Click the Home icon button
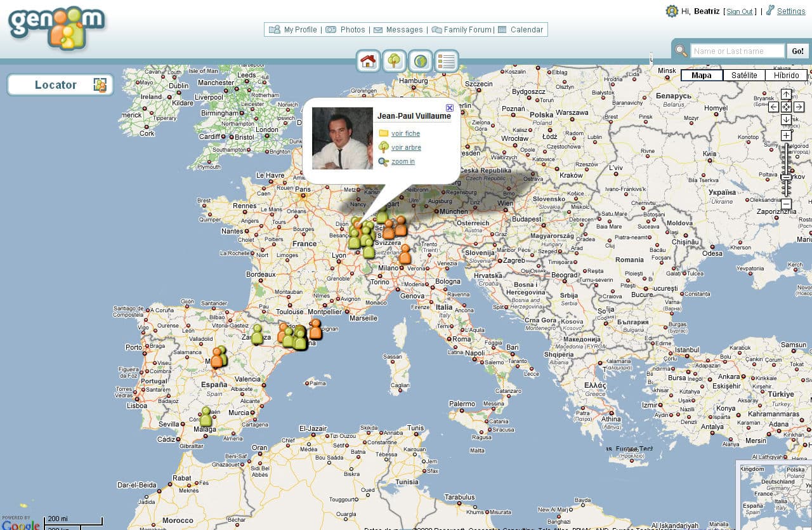Viewport: 812px width, 530px height. (368, 61)
